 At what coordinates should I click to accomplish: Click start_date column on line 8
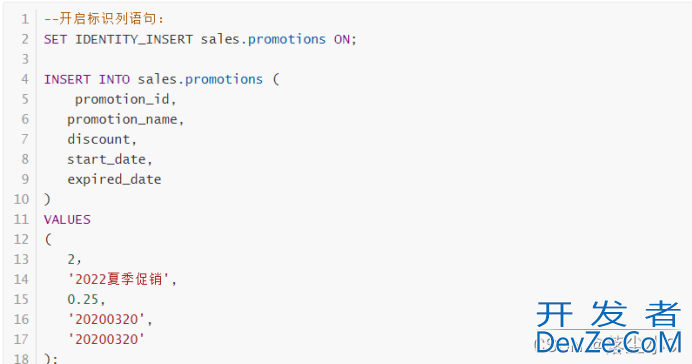[106, 159]
